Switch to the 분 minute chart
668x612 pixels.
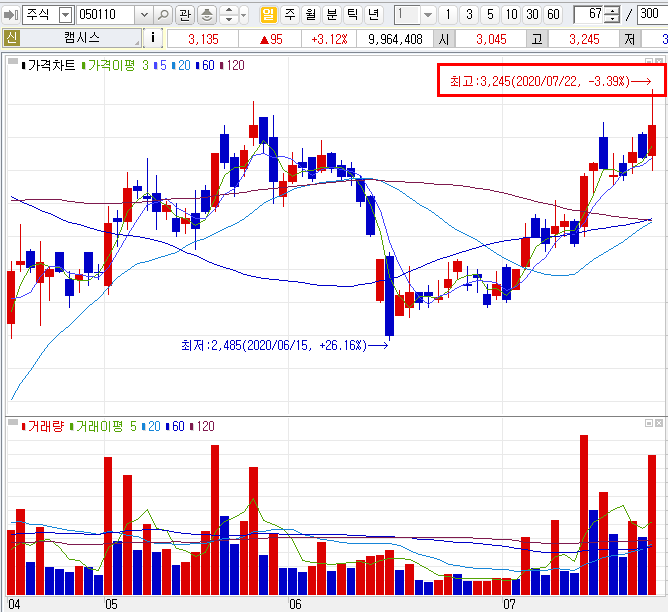(x=331, y=15)
